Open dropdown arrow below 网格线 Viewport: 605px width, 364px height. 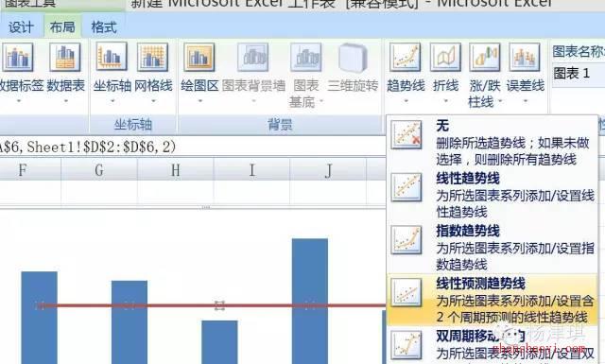pos(153,101)
